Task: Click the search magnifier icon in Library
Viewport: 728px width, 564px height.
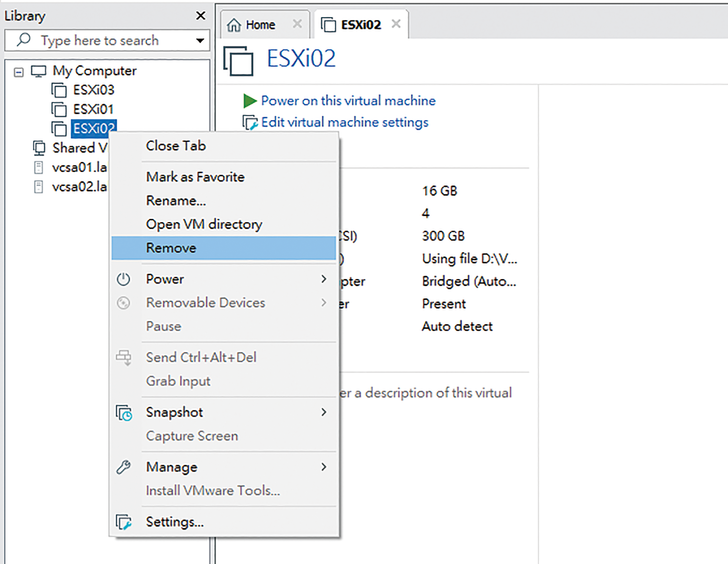Action: (24, 40)
